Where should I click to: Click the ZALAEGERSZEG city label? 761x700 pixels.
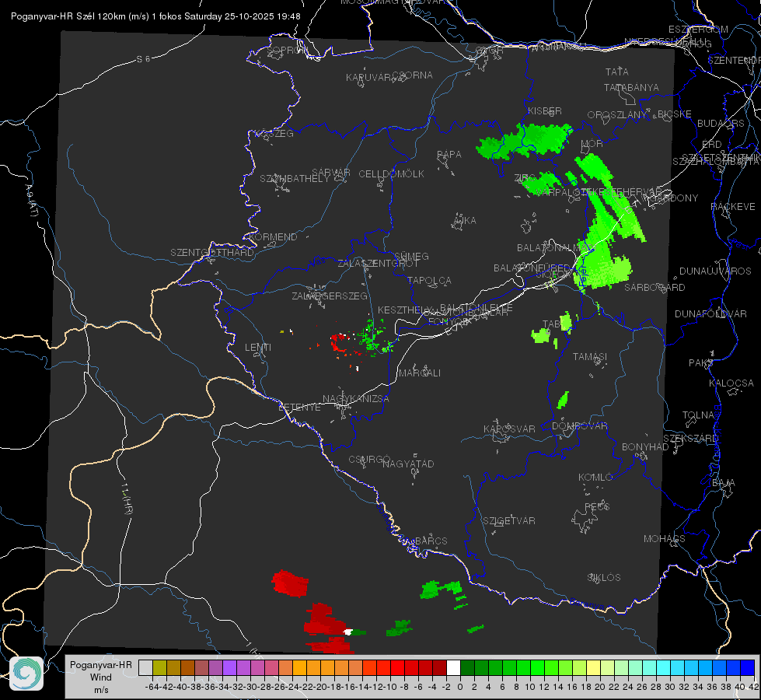330,296
